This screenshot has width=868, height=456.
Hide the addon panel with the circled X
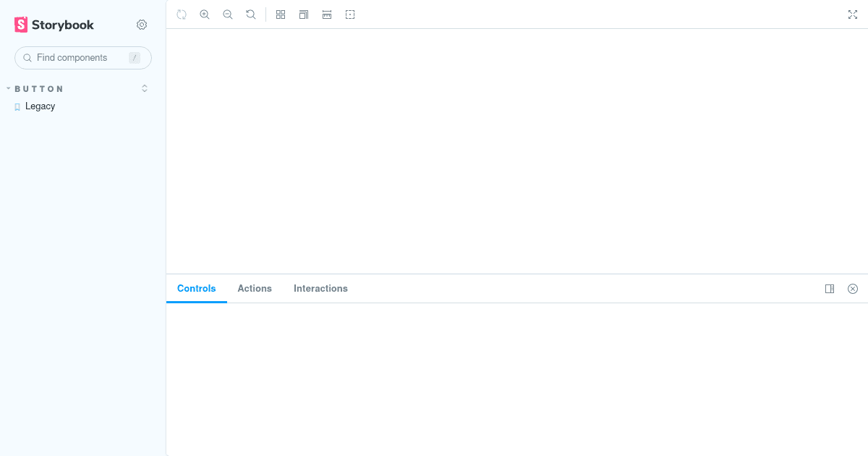pyautogui.click(x=852, y=288)
